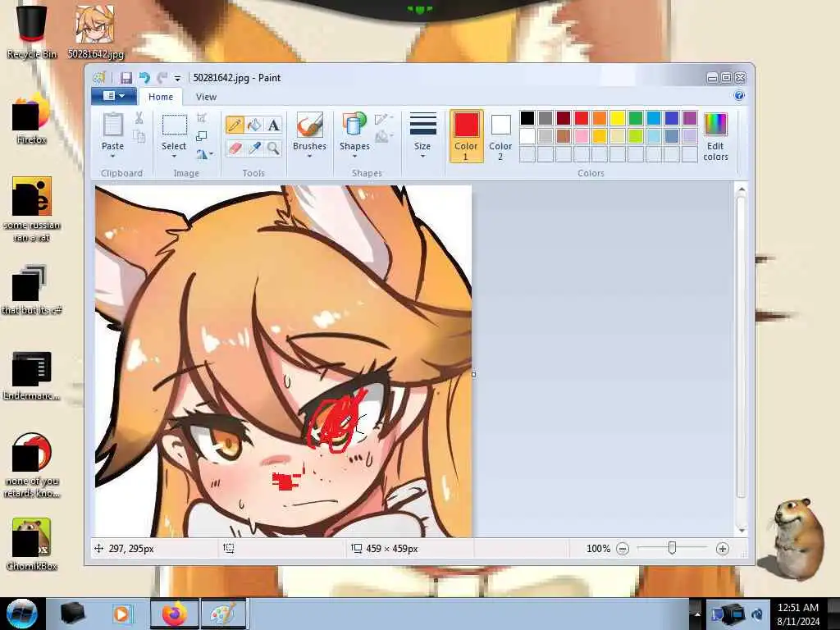Viewport: 840px width, 630px height.
Task: Select the Magnifier tool
Action: [274, 148]
